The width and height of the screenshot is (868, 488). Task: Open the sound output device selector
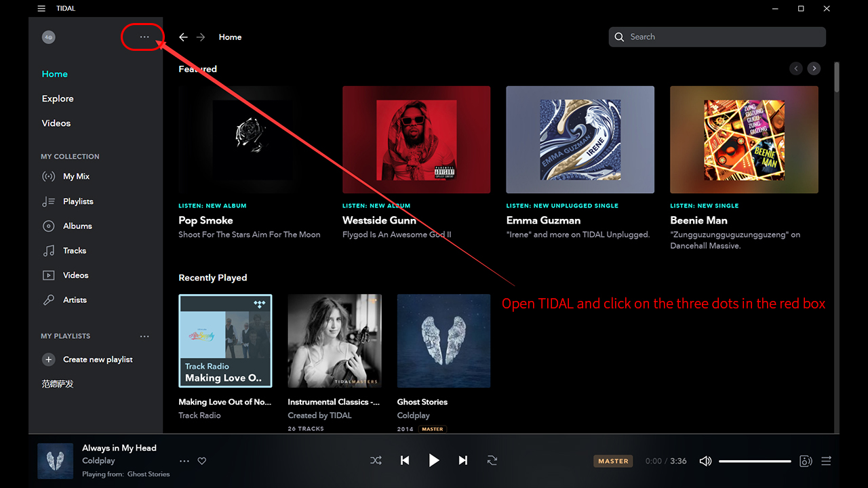[x=806, y=461]
